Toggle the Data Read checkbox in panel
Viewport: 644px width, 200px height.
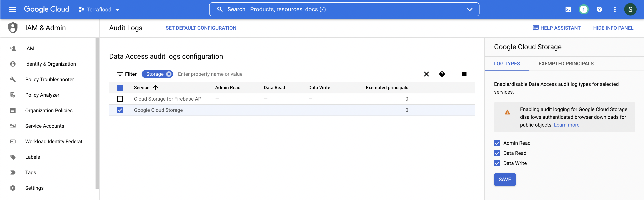[497, 153]
